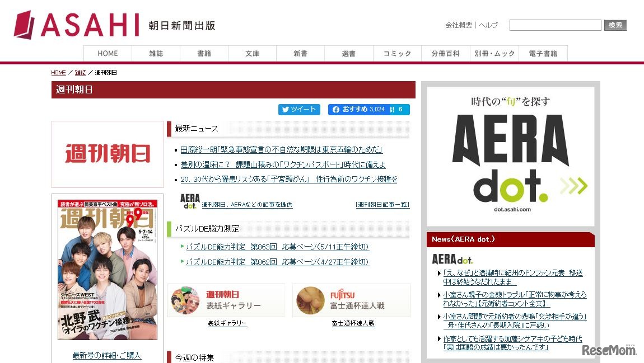The image size is (644, 363).
Task: Click the パズルDE脳力測定 heading
Action: pos(207,229)
